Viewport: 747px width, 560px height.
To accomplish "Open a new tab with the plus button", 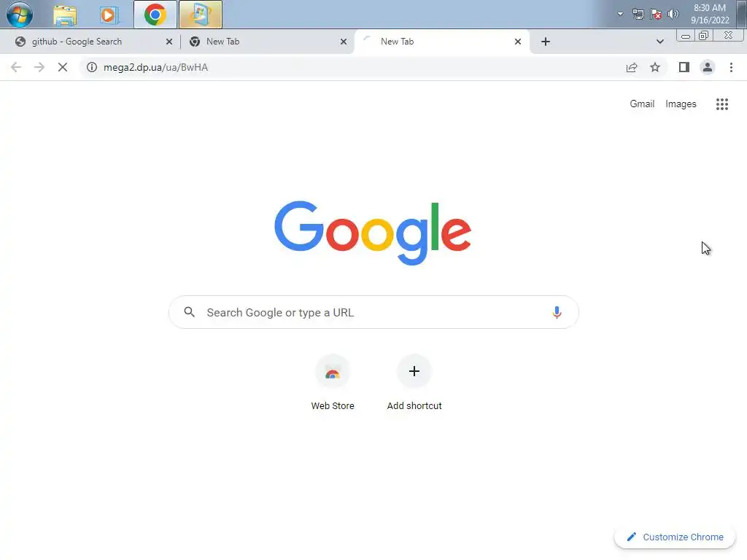I will [546, 42].
